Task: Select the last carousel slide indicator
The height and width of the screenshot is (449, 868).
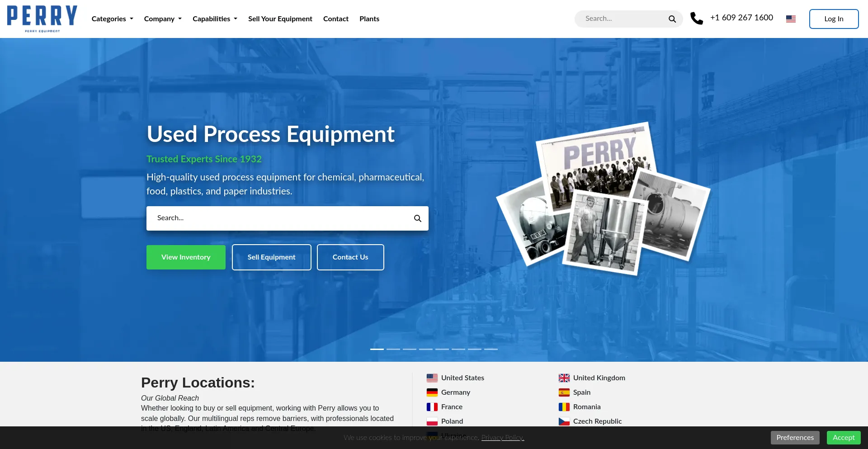Action: point(491,349)
